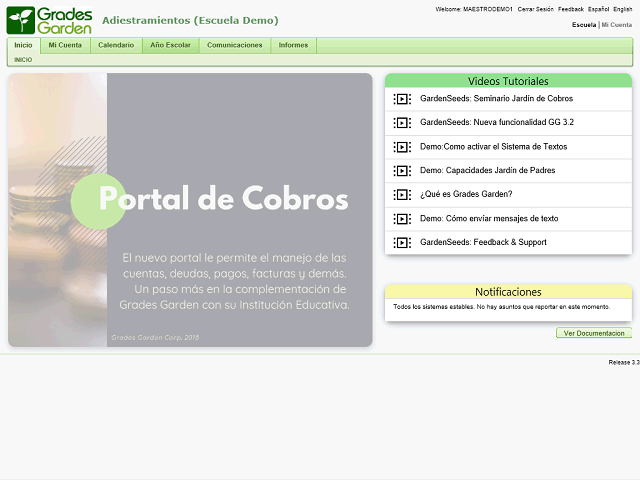Click video icon beside ¿Qué es Grades Garden?

(402, 195)
